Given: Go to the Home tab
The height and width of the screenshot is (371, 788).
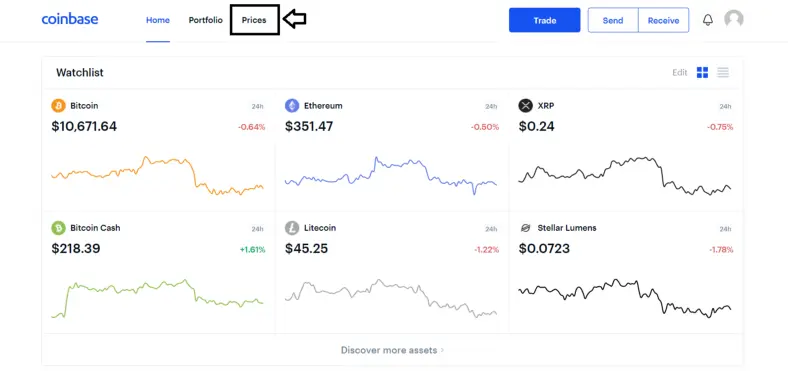Looking at the screenshot, I should [x=158, y=21].
